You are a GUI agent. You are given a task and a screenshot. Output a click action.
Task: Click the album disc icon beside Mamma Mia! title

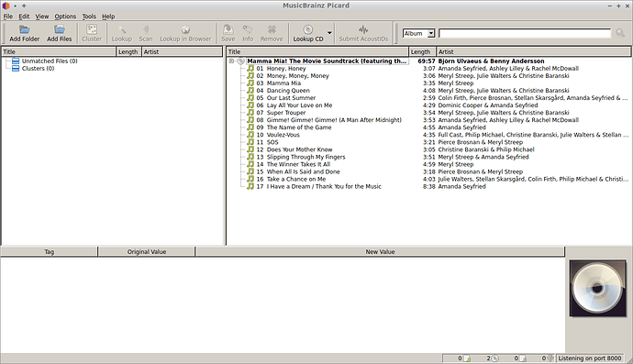click(x=240, y=61)
